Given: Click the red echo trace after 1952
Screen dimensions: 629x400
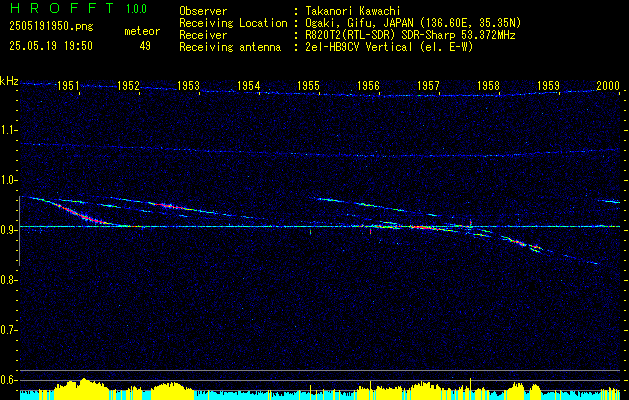Looking at the screenshot, I should pyautogui.click(x=168, y=206).
